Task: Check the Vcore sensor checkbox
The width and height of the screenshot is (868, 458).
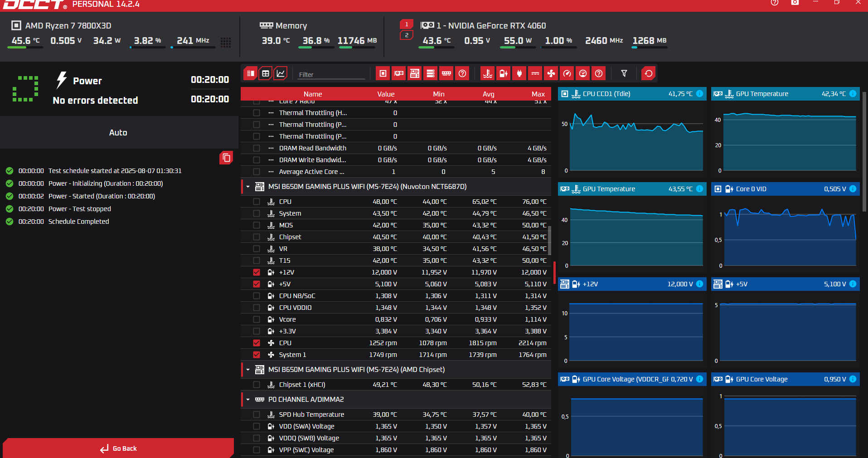Action: [257, 319]
